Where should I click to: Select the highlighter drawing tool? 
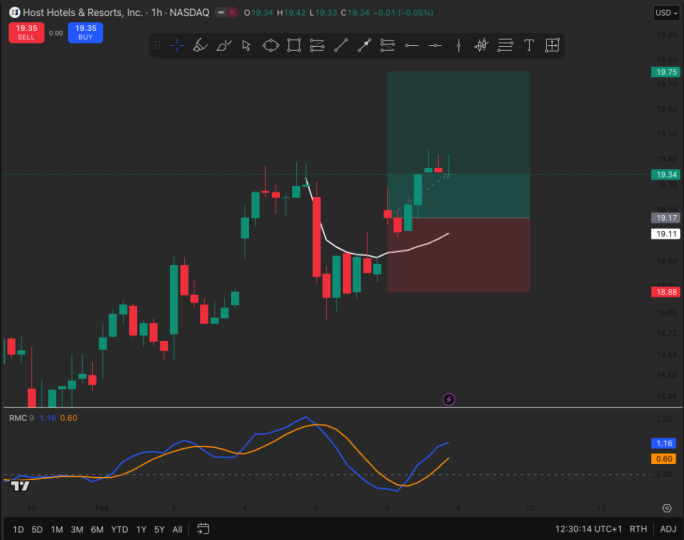pyautogui.click(x=200, y=45)
